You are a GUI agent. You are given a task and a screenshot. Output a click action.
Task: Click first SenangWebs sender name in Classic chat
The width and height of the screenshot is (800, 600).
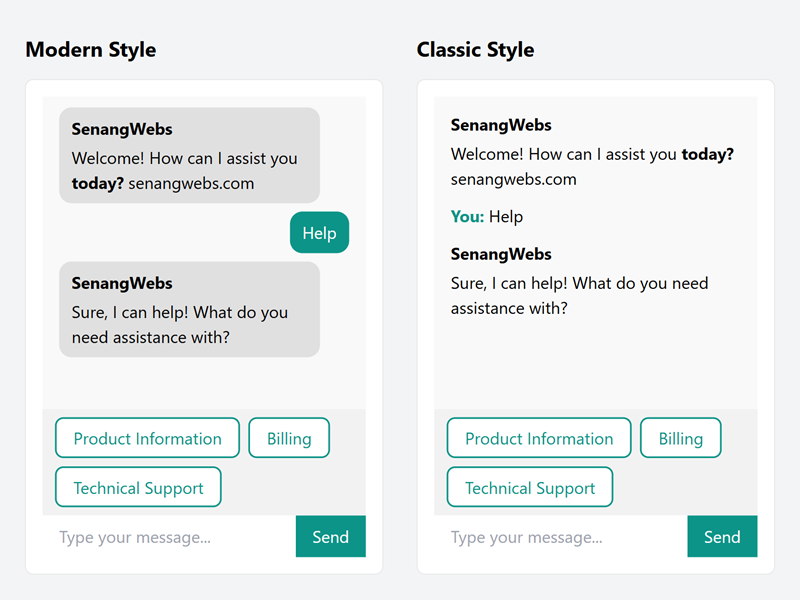click(x=501, y=126)
